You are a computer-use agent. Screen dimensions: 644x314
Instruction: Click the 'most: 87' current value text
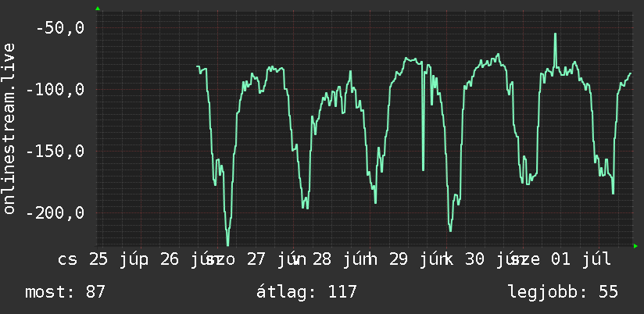pyautogui.click(x=66, y=292)
